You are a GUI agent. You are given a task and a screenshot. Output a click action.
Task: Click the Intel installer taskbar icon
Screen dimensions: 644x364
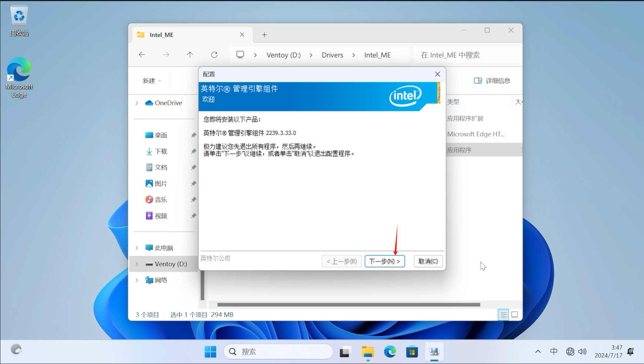[434, 352]
